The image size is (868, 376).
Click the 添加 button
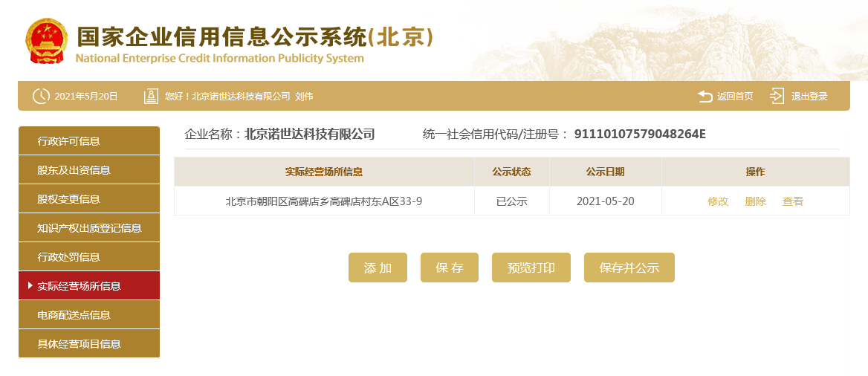coord(378,268)
